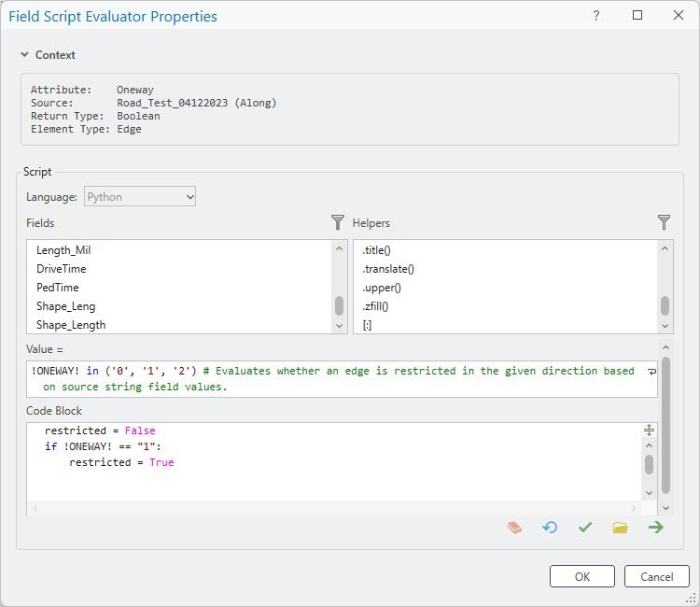Viewport: 700px width, 607px height.
Task: Click the Road_Test_04122023 (Along) source text
Action: click(196, 103)
